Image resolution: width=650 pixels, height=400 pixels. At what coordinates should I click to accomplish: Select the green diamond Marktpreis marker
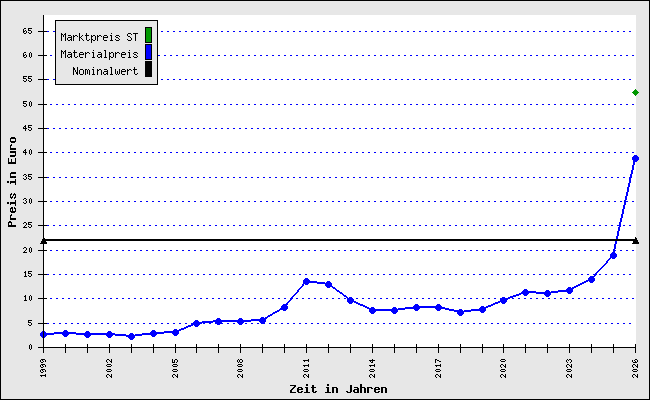(x=635, y=93)
